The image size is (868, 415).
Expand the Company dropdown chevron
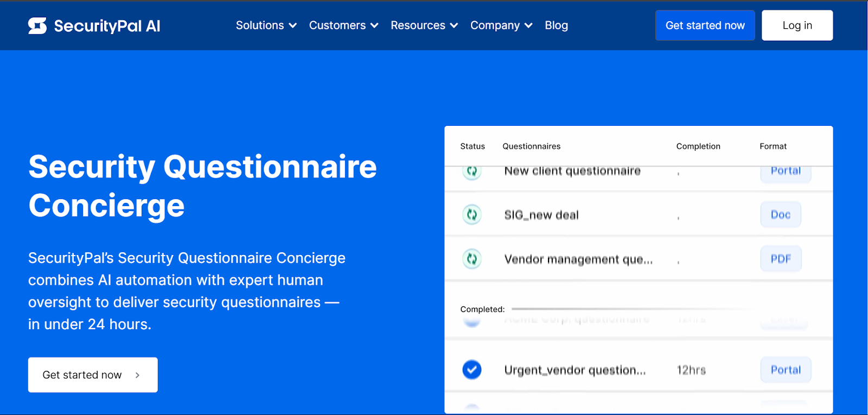click(528, 25)
